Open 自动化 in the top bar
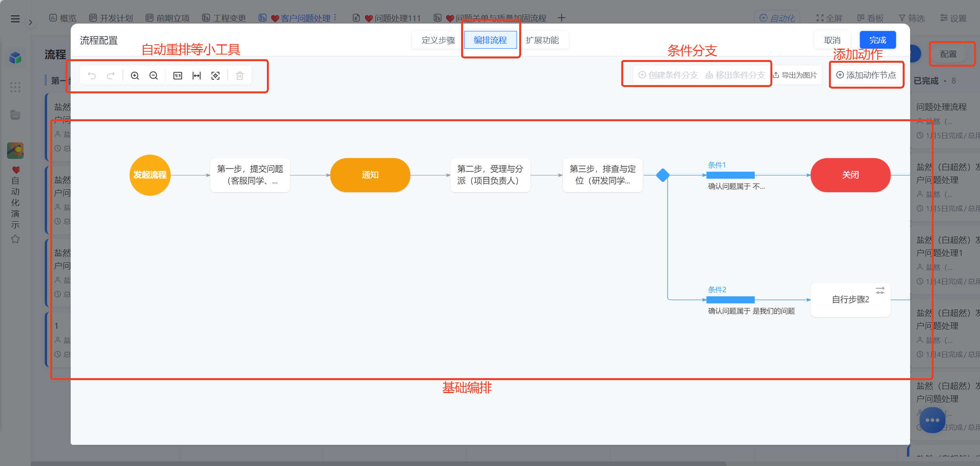The width and height of the screenshot is (980, 466). 777,18
